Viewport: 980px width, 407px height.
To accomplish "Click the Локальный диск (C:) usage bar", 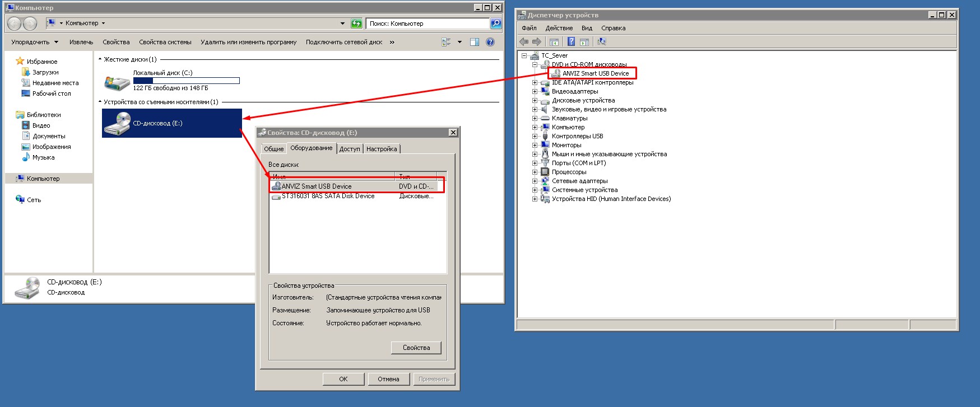I will tap(186, 81).
